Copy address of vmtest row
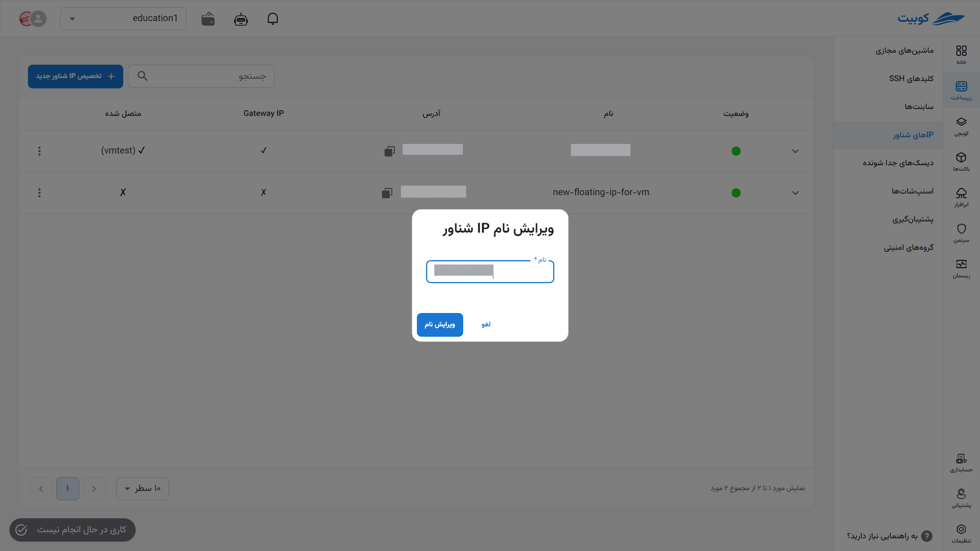The image size is (980, 551). (x=389, y=151)
